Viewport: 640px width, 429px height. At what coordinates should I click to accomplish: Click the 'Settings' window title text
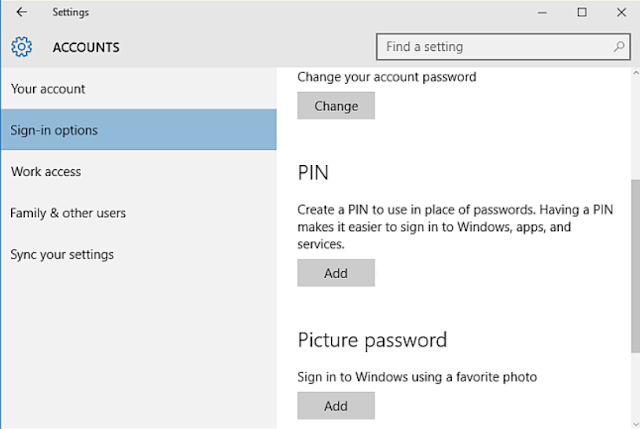pos(71,12)
